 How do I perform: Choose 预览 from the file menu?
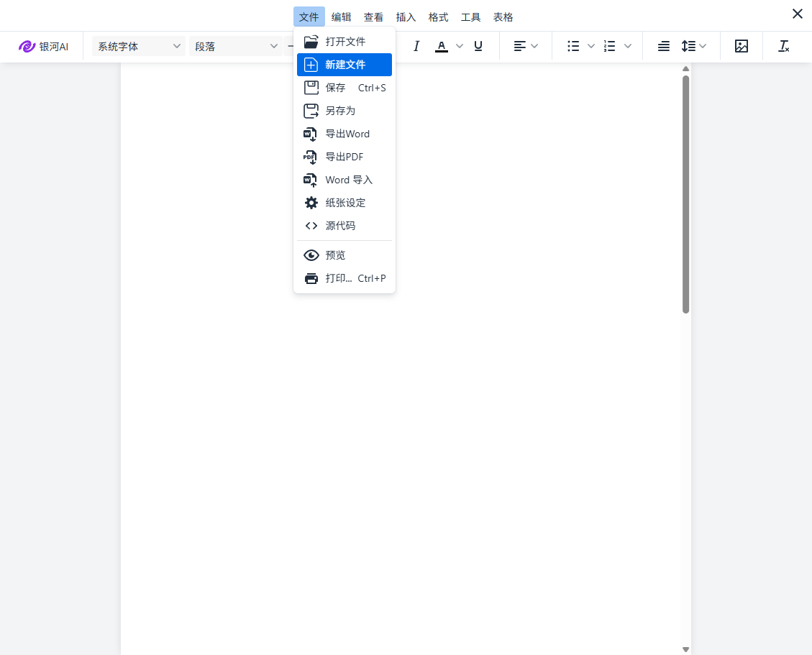coord(345,255)
